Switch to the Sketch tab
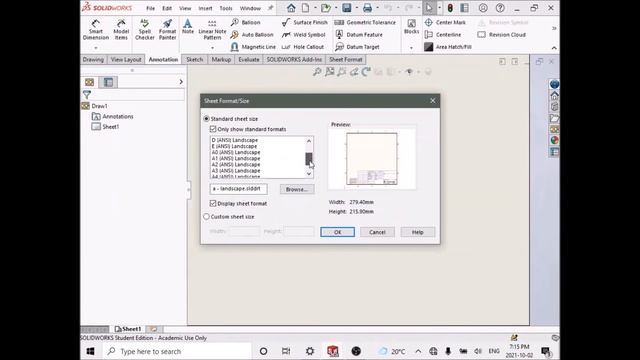The image size is (640, 360). point(195,60)
